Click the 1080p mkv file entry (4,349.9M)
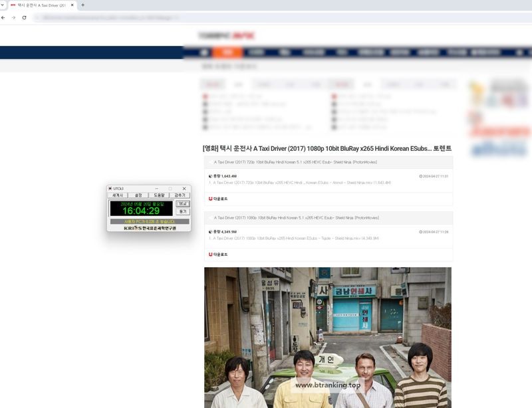This screenshot has width=532, height=408. (294, 239)
